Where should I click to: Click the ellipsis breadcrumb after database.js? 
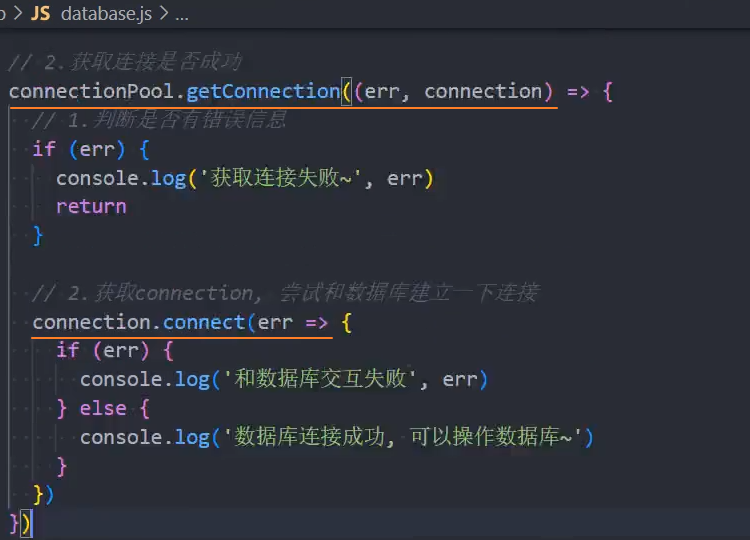tap(181, 15)
